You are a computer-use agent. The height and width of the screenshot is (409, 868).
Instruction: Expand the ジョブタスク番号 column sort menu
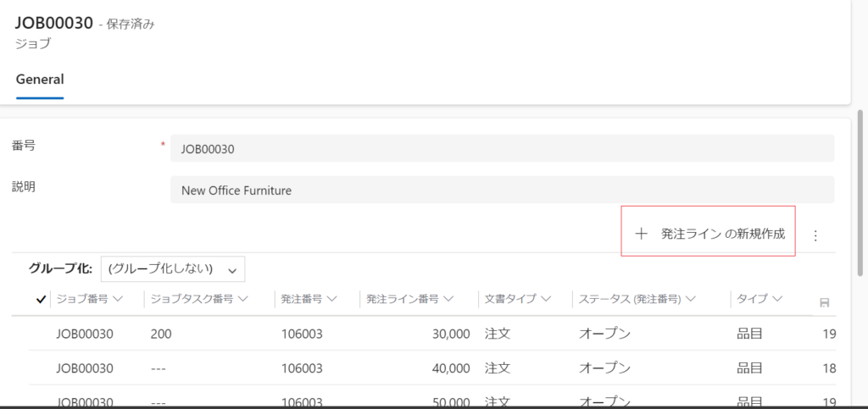[x=242, y=299]
